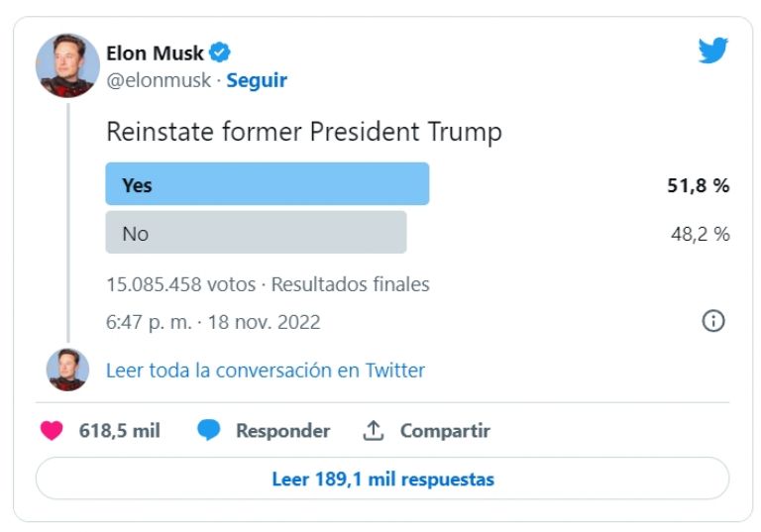Open Leer 189,1 mil respuestas button
This screenshot has width=761, height=532.
(x=382, y=479)
